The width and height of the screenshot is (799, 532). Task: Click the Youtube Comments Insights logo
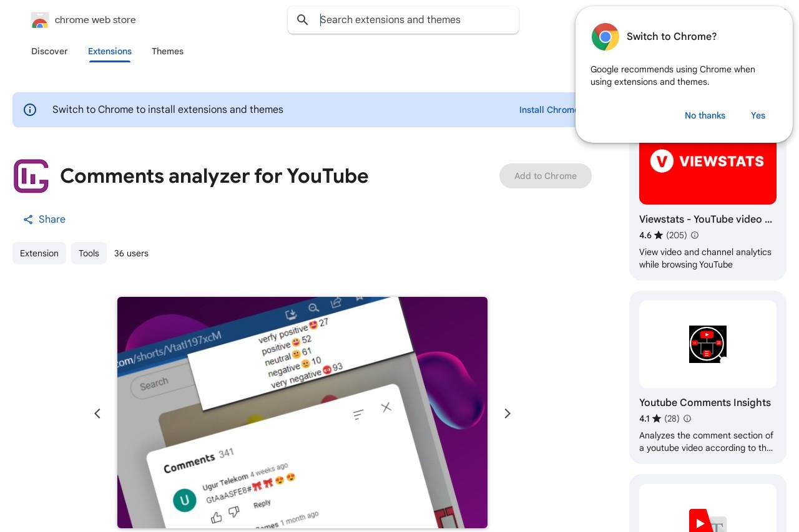[708, 344]
